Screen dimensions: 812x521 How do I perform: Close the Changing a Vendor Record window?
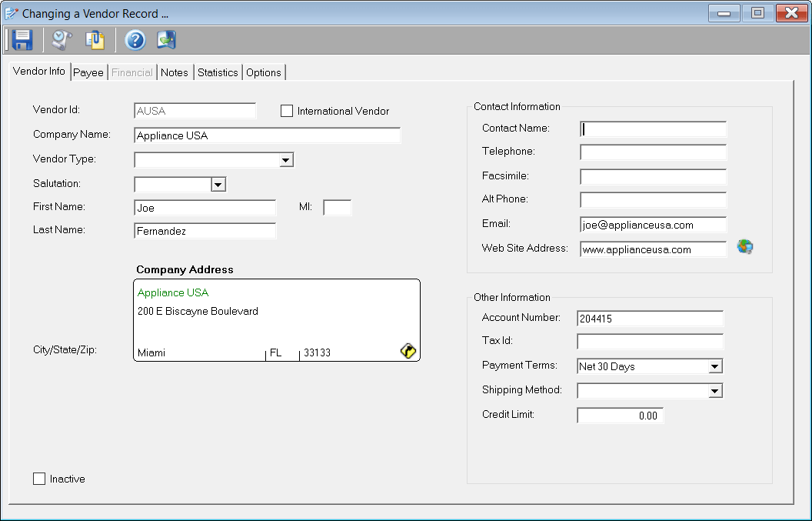pos(792,13)
